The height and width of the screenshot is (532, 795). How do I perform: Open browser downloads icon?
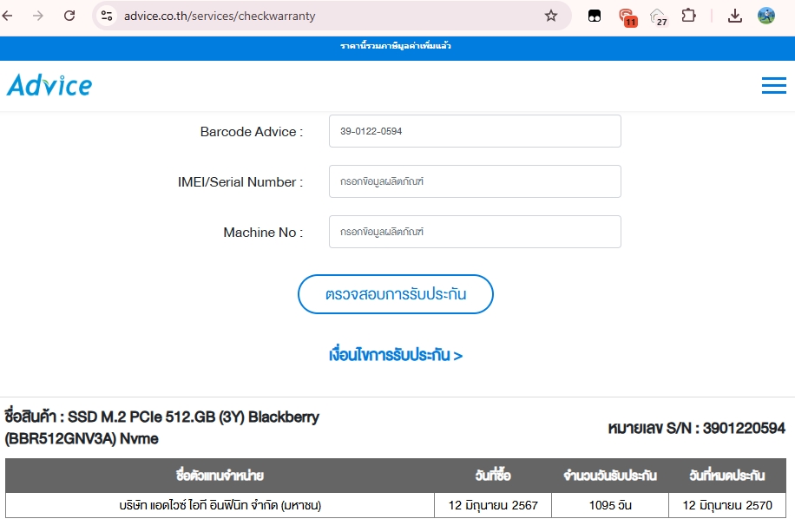coord(734,16)
